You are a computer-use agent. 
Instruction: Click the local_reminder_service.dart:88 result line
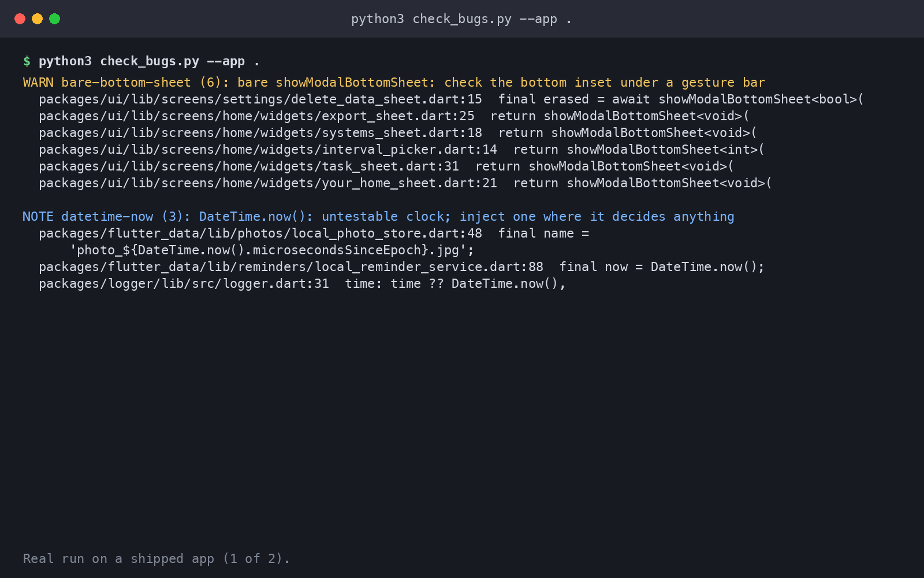click(401, 267)
